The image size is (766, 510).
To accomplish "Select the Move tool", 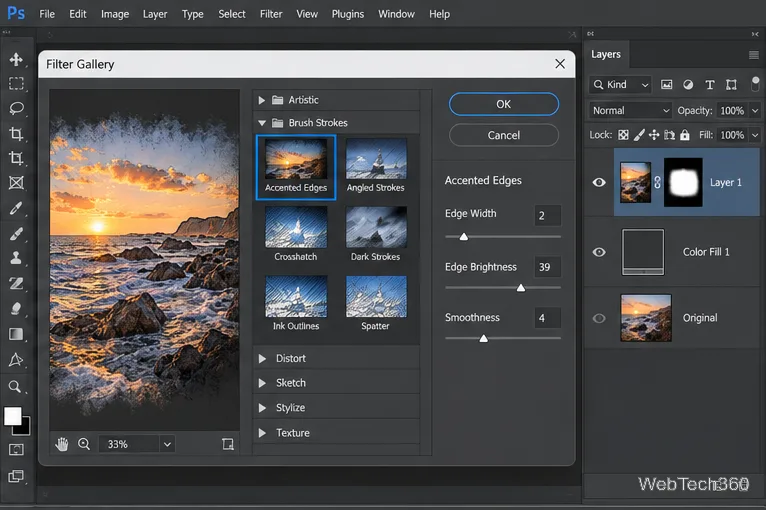I will pos(16,59).
